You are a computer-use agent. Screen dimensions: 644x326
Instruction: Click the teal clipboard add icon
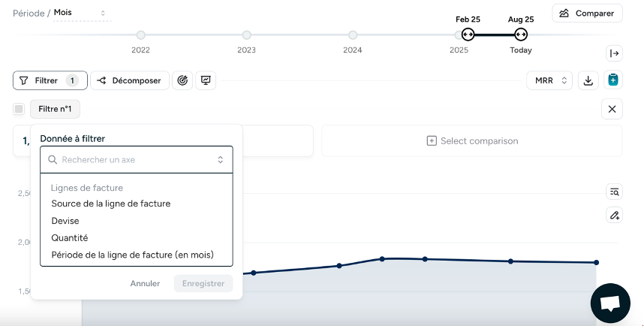tap(612, 80)
